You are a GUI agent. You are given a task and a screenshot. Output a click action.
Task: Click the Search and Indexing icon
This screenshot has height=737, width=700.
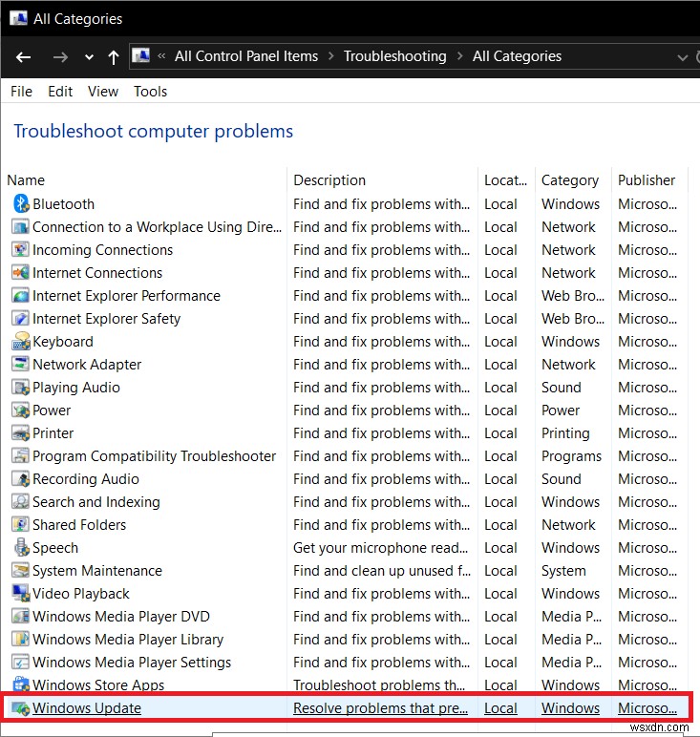tap(21, 501)
